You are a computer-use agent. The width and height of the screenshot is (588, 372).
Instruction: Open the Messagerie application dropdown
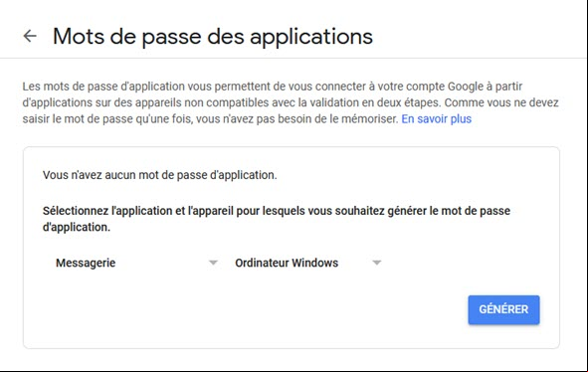137,263
